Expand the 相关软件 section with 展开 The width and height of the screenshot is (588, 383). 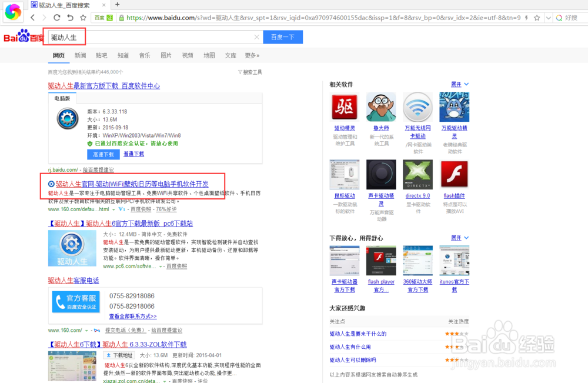tap(460, 84)
